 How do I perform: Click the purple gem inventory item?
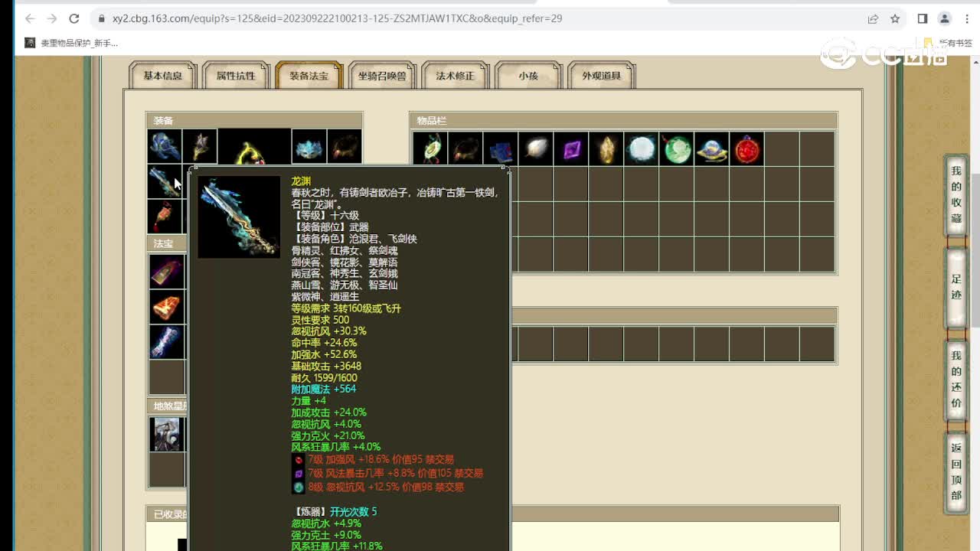571,148
